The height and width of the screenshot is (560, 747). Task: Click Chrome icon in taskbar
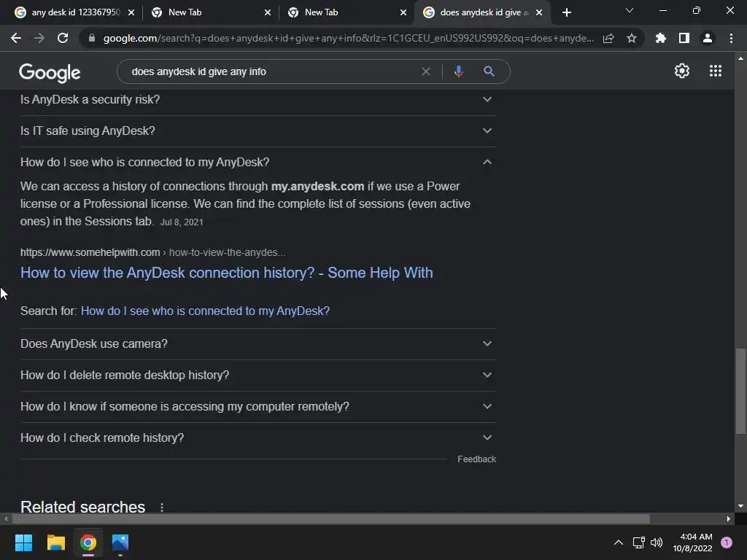pos(88,542)
